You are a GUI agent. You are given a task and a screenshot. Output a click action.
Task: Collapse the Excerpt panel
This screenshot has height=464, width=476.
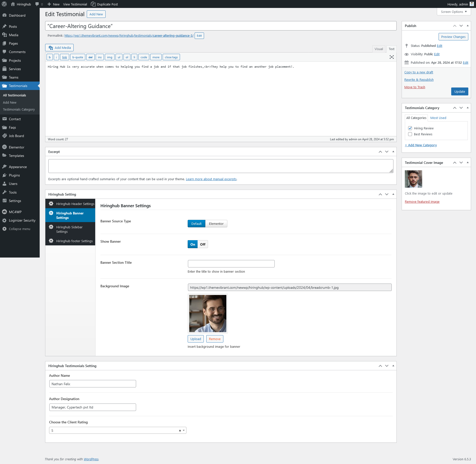393,152
